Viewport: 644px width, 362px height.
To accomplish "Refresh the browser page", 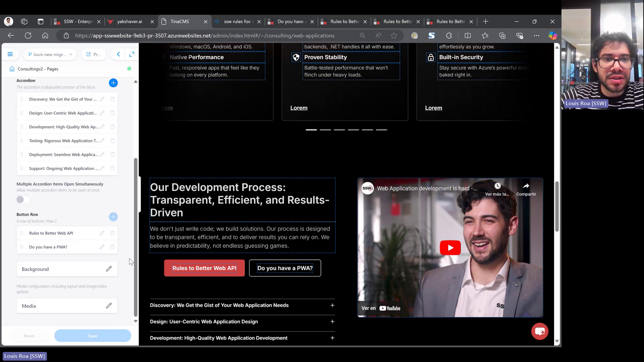I will pyautogui.click(x=28, y=36).
